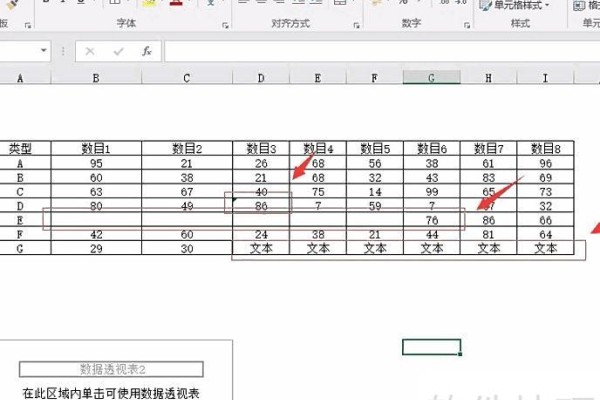Select cell with value 80 in row D

pyautogui.click(x=96, y=206)
